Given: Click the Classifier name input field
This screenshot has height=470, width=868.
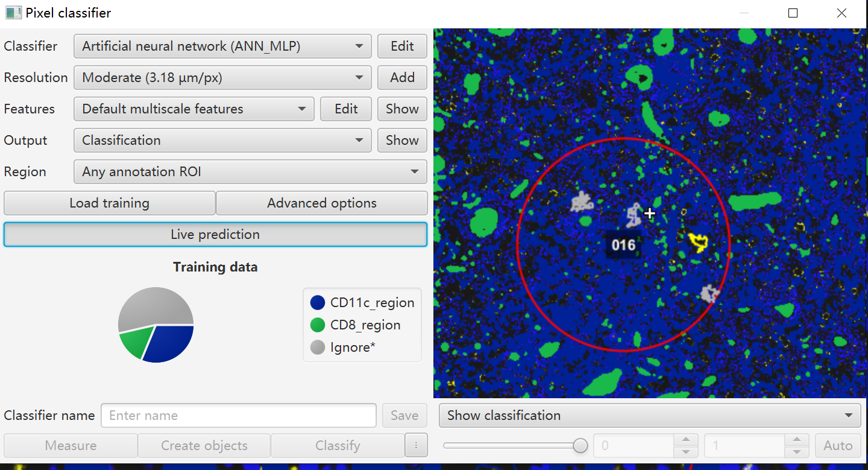Looking at the screenshot, I should (238, 416).
